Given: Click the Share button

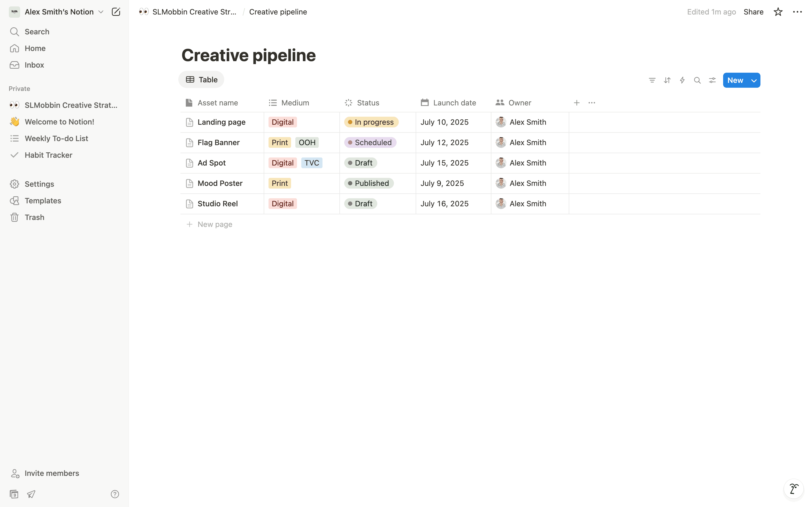Looking at the screenshot, I should tap(753, 12).
